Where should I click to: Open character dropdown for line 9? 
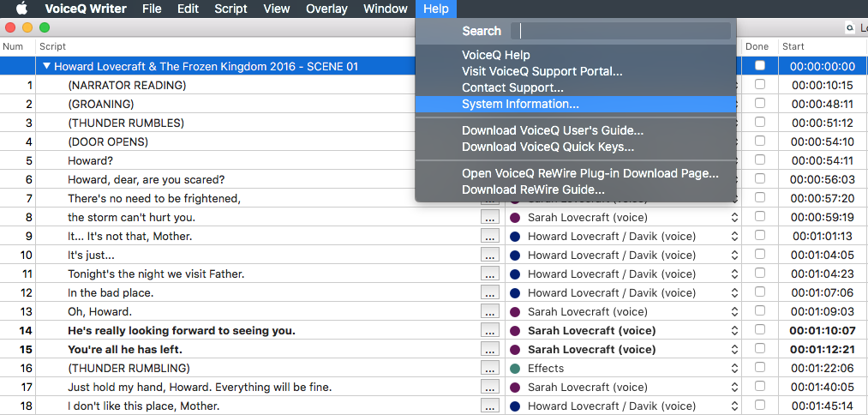click(734, 237)
